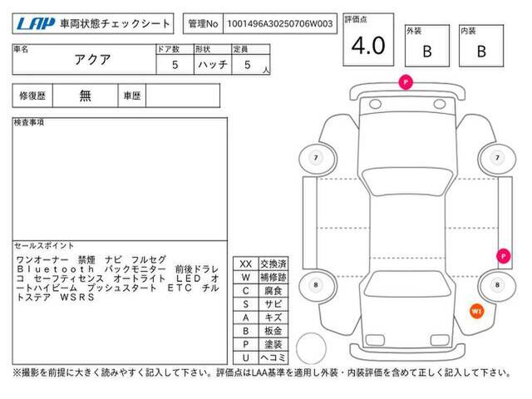This screenshot has width=532, height=399.
Task: Click the car name アクア
Action: coord(92,60)
